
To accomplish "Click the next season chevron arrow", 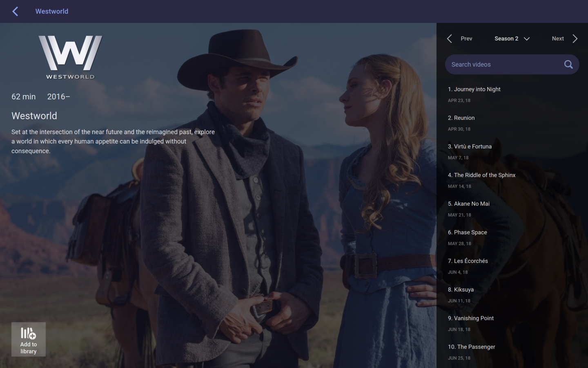I will [575, 38].
